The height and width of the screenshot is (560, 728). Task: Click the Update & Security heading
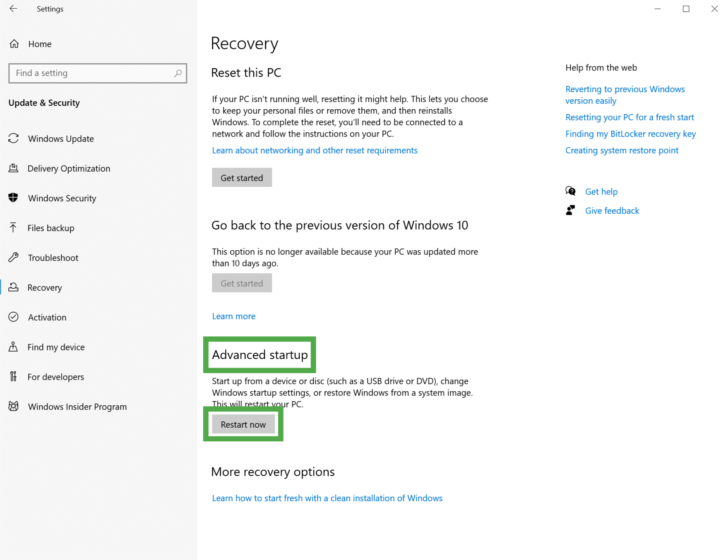point(44,103)
